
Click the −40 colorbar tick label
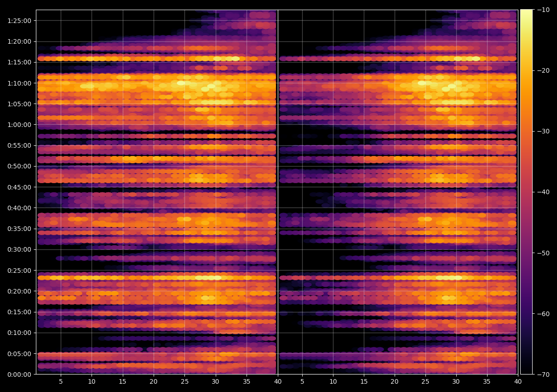pos(543,192)
